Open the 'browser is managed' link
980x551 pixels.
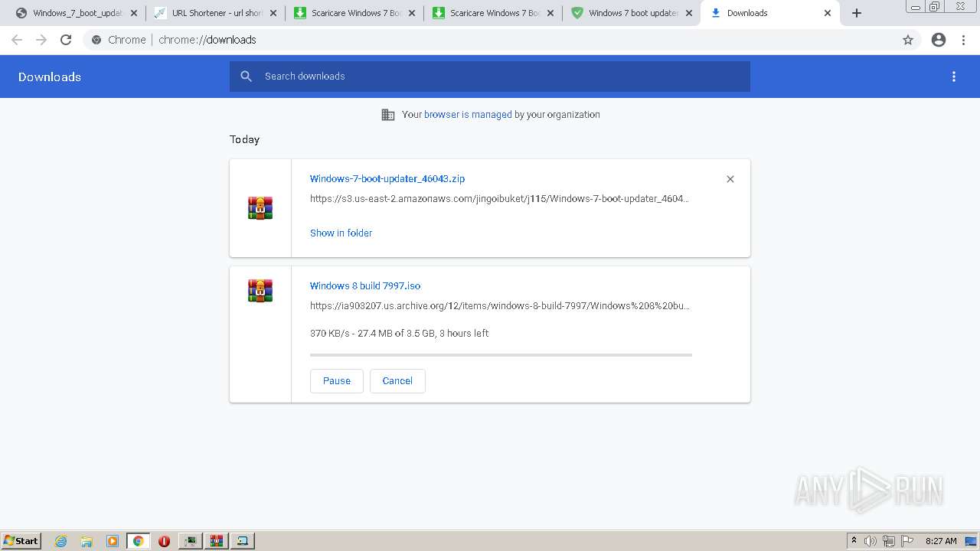tap(468, 115)
